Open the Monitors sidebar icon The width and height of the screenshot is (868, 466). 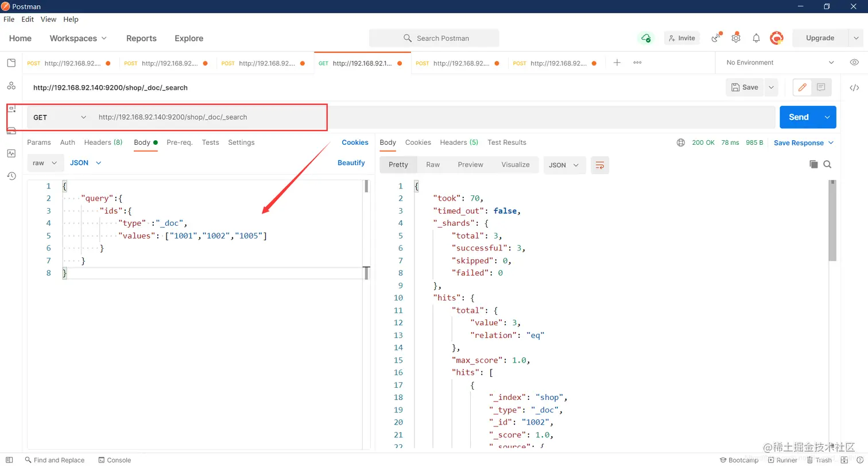coord(11,153)
